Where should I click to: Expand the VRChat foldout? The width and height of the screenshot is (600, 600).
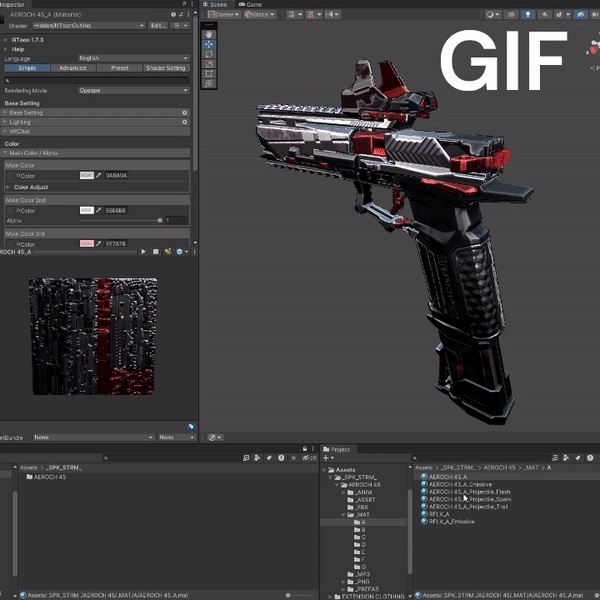(x=5, y=131)
